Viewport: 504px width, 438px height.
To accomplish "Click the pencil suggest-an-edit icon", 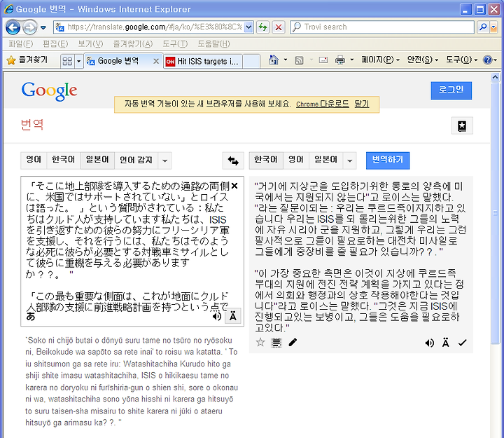I will point(293,343).
